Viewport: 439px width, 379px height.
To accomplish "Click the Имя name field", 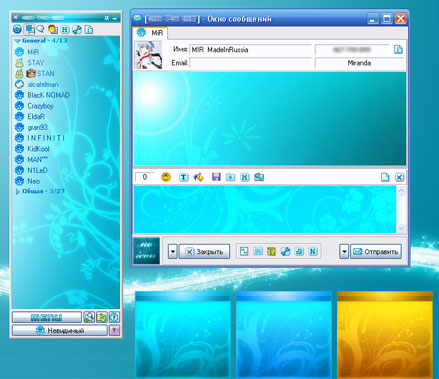I will coord(250,50).
